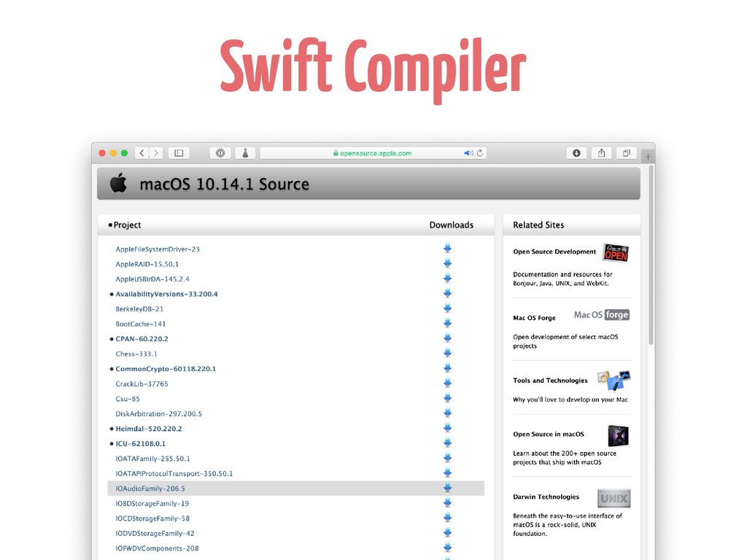Open the IOBDStorageFamily-19 project link
The image size is (747, 560).
tap(152, 503)
